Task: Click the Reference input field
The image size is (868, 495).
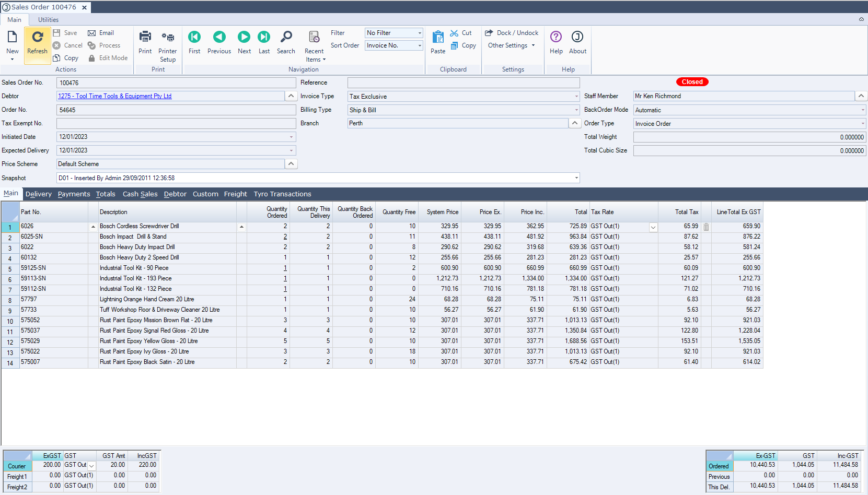Action: (463, 83)
